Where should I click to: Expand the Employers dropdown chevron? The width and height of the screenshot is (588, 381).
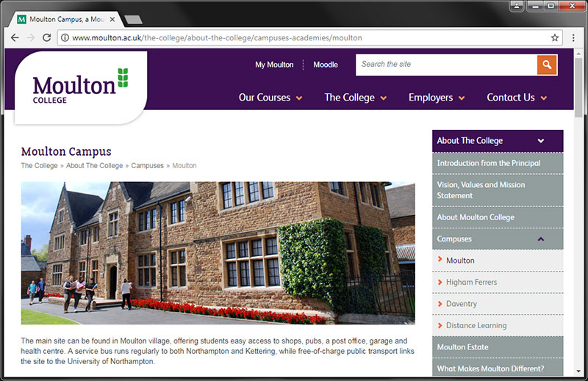[x=462, y=98]
